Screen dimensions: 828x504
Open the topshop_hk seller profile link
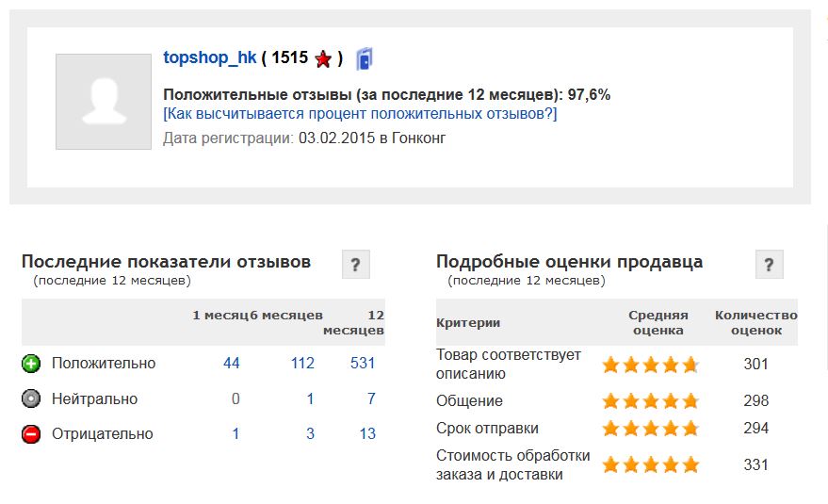click(x=210, y=57)
